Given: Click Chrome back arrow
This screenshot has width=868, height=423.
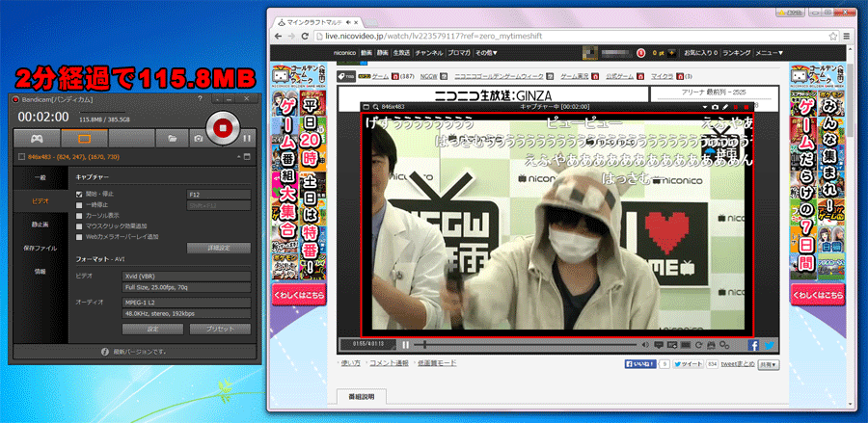Looking at the screenshot, I should (279, 37).
